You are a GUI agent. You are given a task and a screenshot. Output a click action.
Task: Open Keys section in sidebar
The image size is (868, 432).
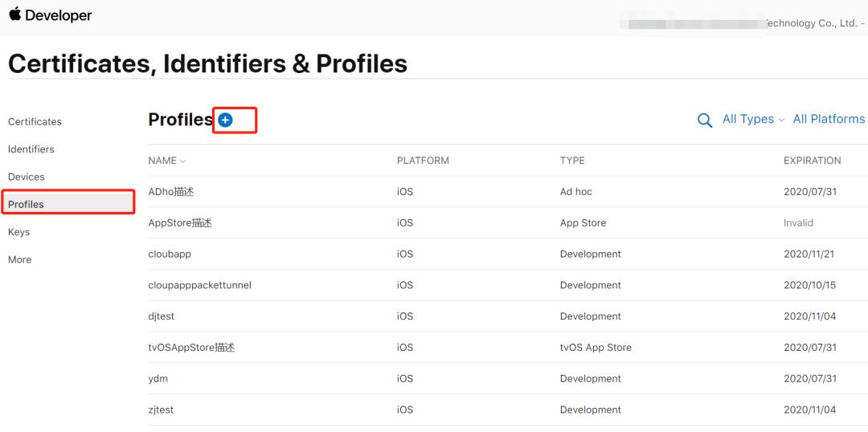[19, 232]
